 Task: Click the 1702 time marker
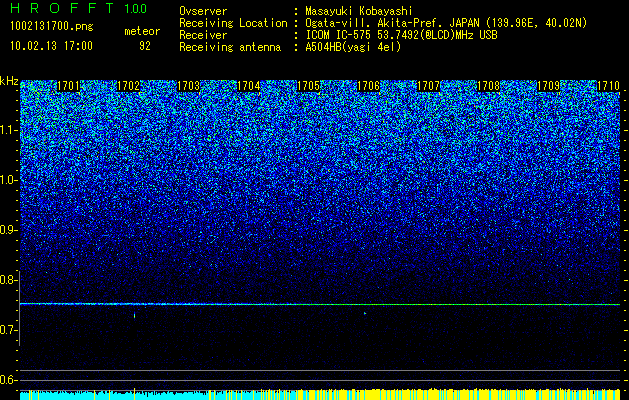128,86
